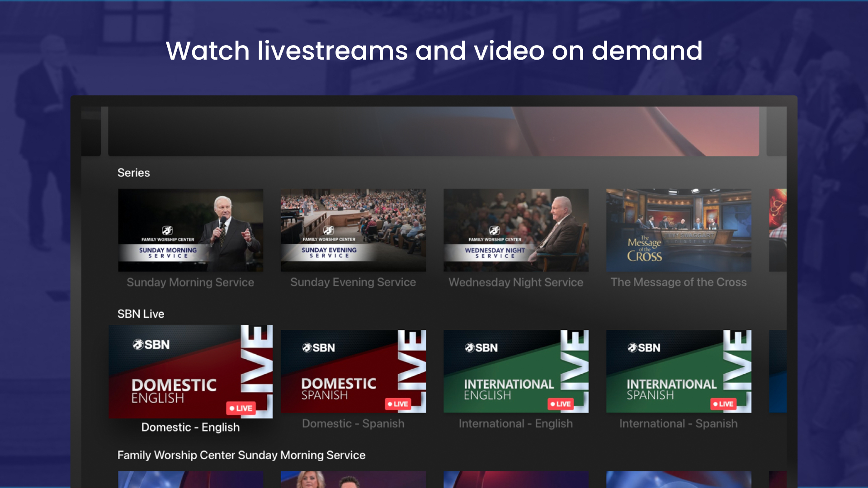
Task: Open the second Family Worship Center video thumbnail
Action: point(353,479)
